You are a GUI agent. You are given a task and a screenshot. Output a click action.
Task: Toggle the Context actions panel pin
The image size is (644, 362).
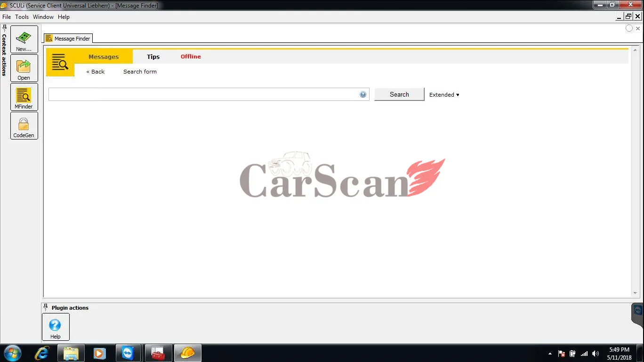pos(4,28)
